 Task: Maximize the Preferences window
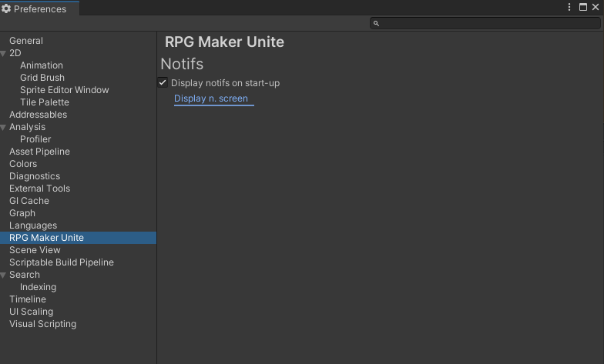pyautogui.click(x=582, y=7)
